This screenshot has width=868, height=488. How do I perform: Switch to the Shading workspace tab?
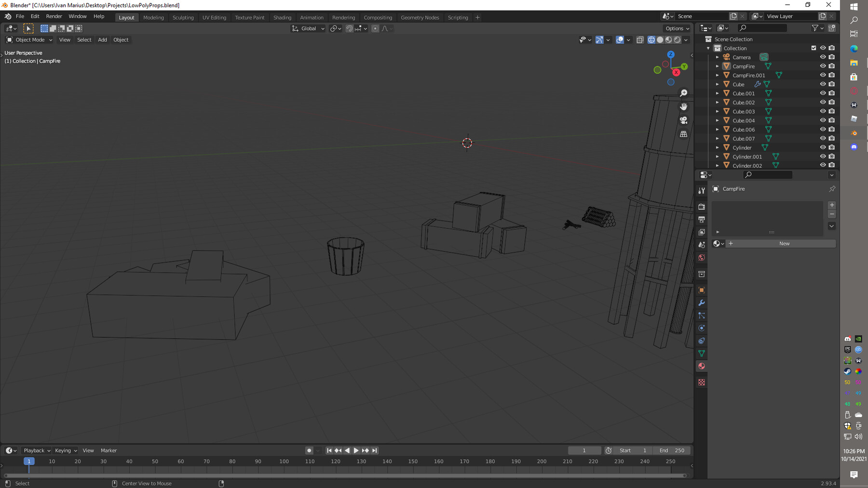(283, 17)
